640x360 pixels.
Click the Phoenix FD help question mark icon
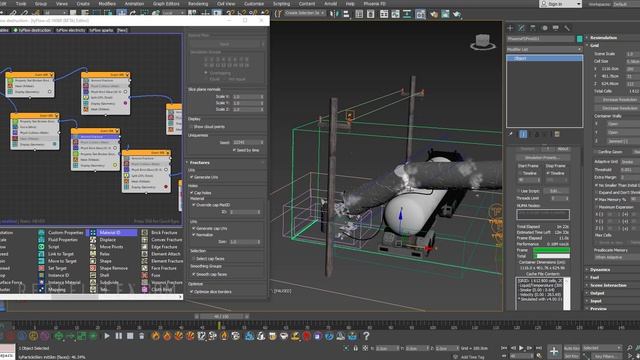366,336
